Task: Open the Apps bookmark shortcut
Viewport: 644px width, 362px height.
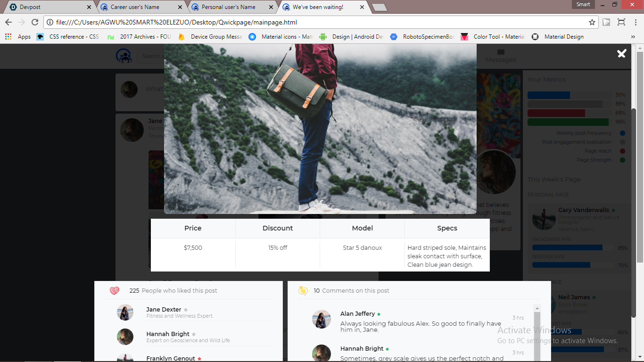Action: [x=18, y=37]
